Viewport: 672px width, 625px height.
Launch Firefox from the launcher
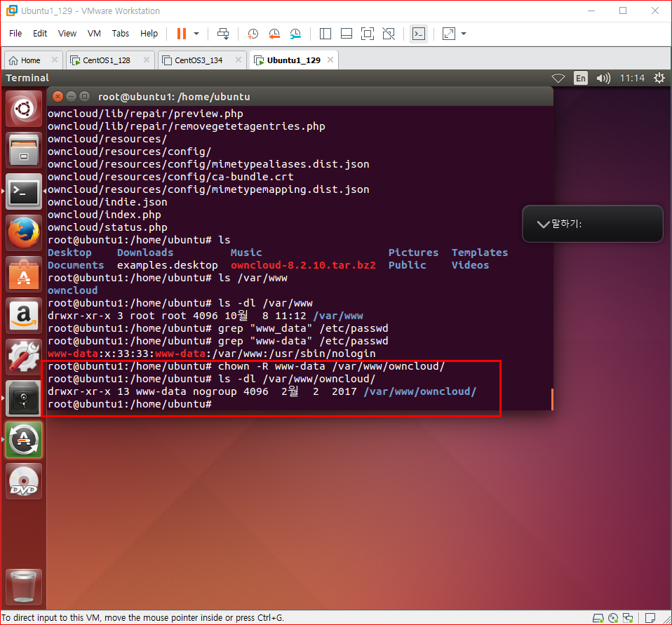(24, 233)
